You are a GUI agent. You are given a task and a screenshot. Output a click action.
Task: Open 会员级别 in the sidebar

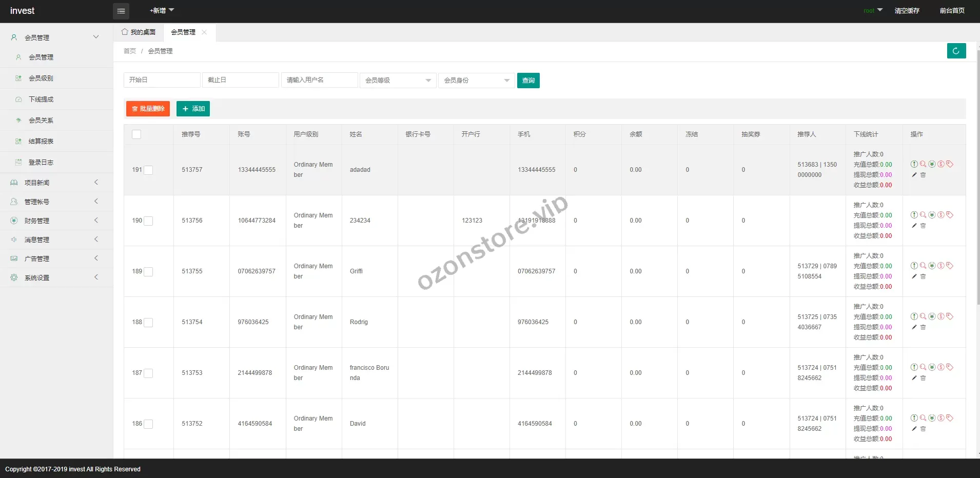pyautogui.click(x=41, y=78)
